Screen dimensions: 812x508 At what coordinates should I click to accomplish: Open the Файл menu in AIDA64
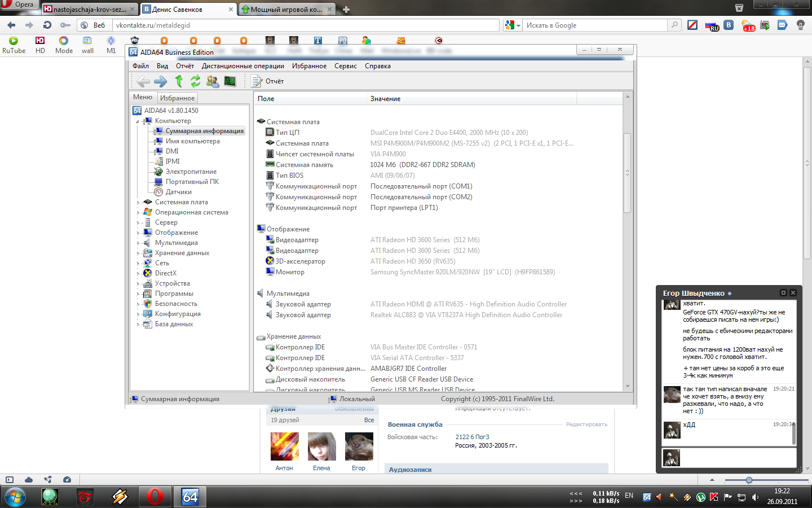pos(140,66)
